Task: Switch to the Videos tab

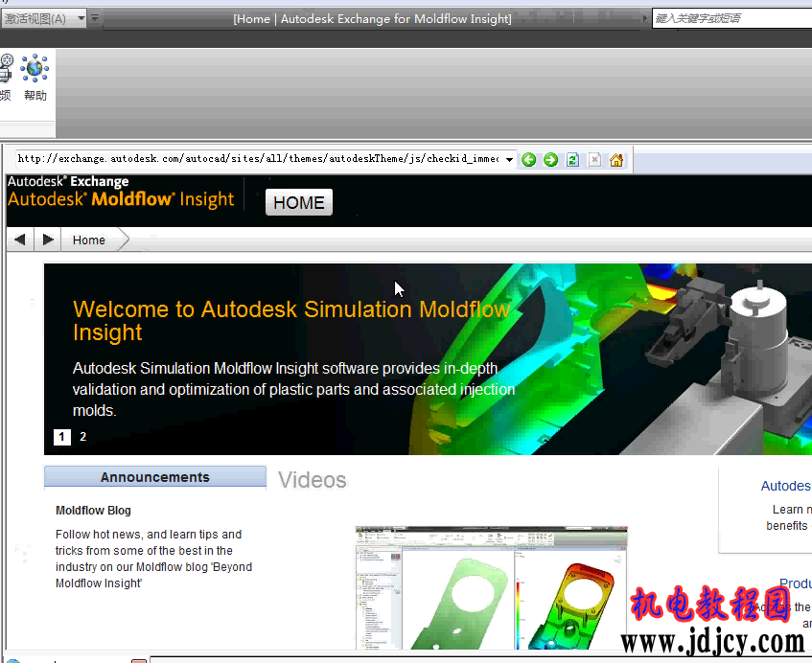Action: coord(313,480)
